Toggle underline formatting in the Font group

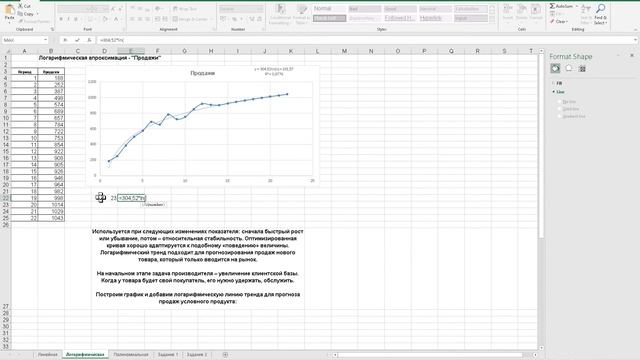(76, 19)
